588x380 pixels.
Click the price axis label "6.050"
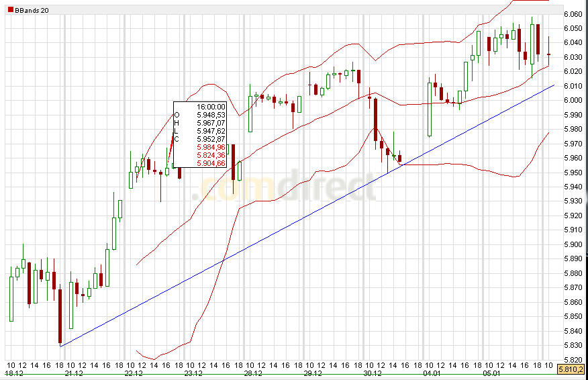[x=573, y=28]
